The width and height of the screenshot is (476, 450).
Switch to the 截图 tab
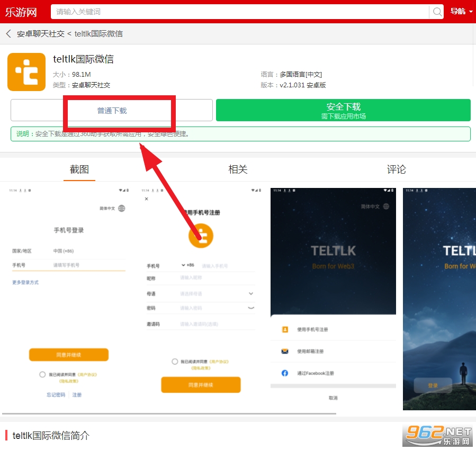(x=79, y=169)
